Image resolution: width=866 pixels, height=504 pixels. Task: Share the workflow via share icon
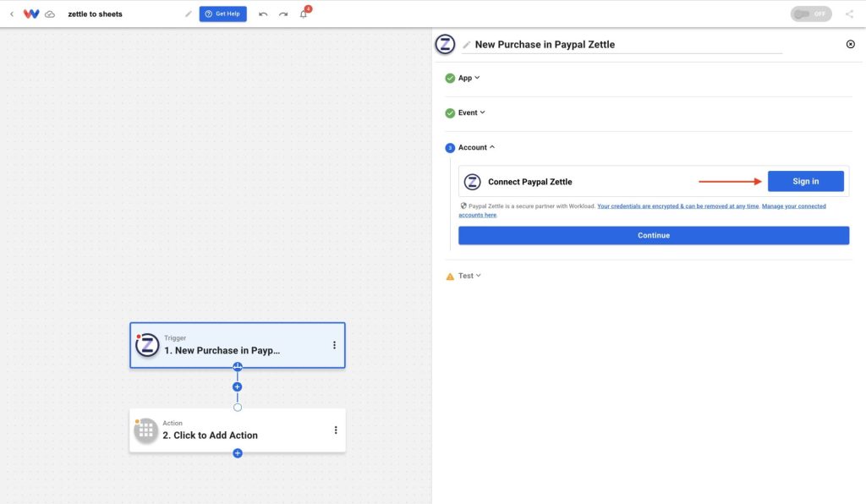tap(849, 14)
